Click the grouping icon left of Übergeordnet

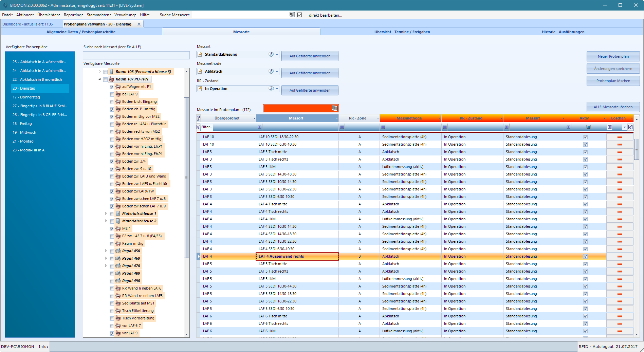click(x=199, y=118)
